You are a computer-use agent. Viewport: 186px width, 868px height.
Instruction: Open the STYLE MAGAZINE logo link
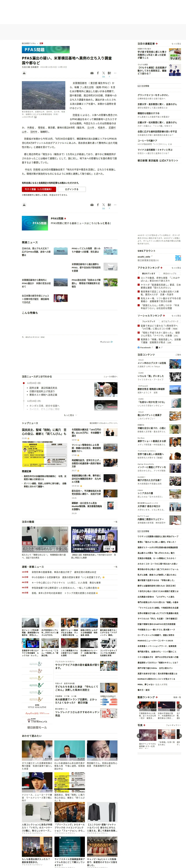click(x=37, y=706)
